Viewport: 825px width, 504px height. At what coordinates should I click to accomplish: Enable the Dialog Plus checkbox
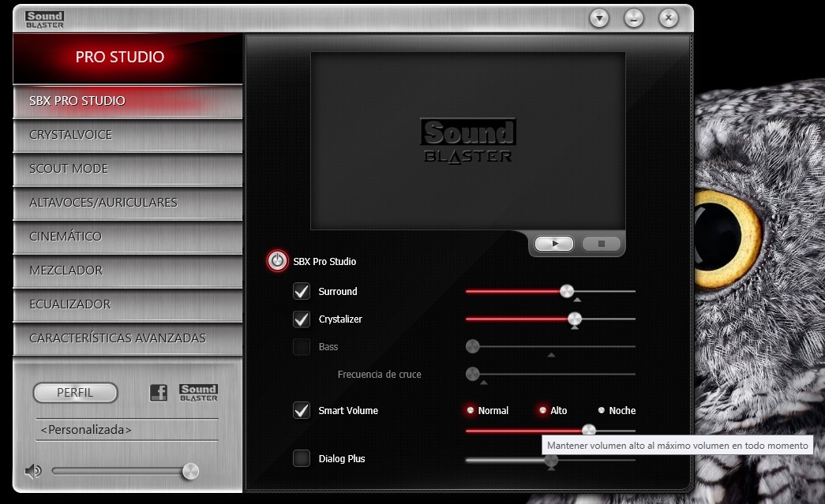[x=302, y=458]
